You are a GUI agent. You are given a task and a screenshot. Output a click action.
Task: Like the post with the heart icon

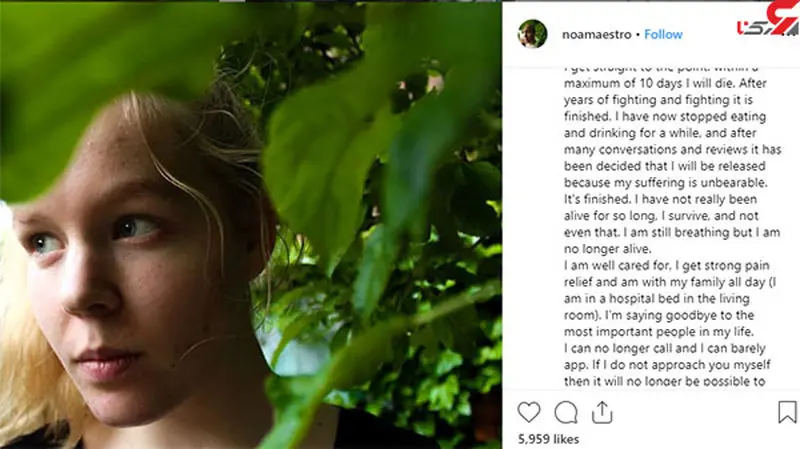(x=530, y=411)
